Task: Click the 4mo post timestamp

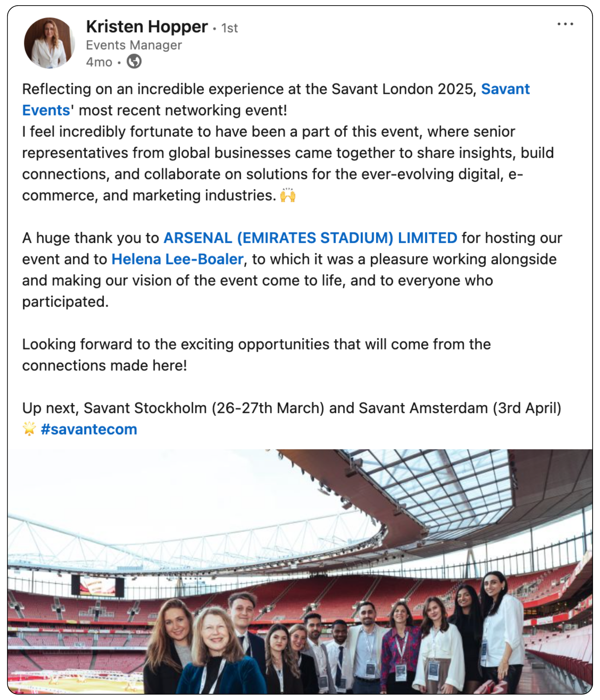Action: [99, 62]
